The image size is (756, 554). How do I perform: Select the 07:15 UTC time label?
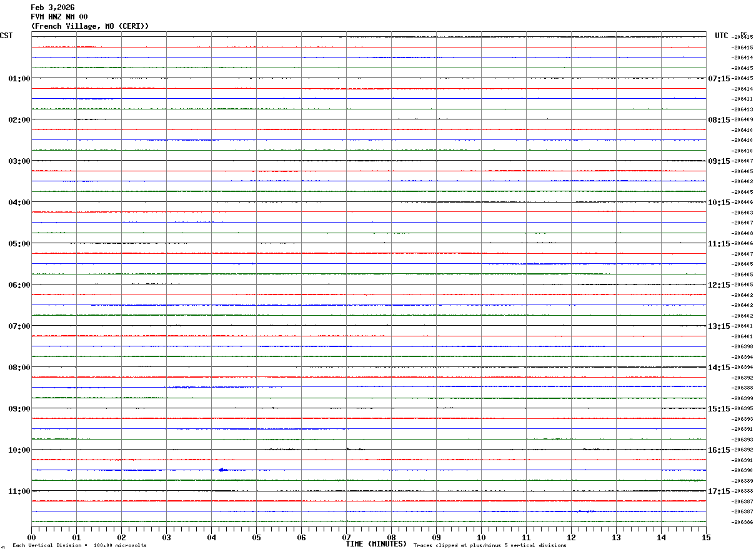pos(719,79)
